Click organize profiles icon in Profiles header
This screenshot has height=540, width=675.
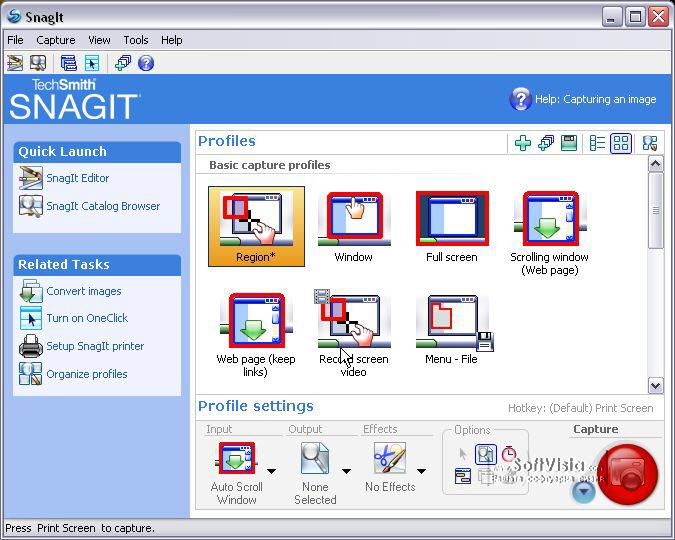pos(649,143)
